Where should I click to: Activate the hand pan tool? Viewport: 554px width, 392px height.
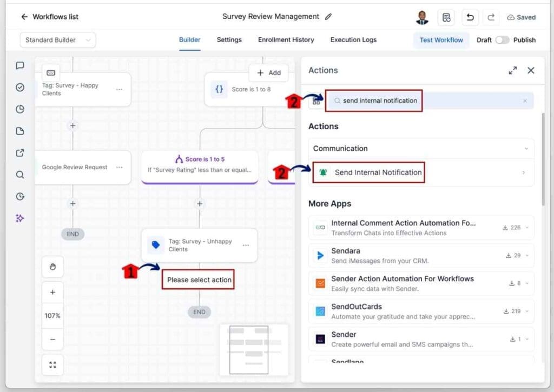(x=52, y=267)
